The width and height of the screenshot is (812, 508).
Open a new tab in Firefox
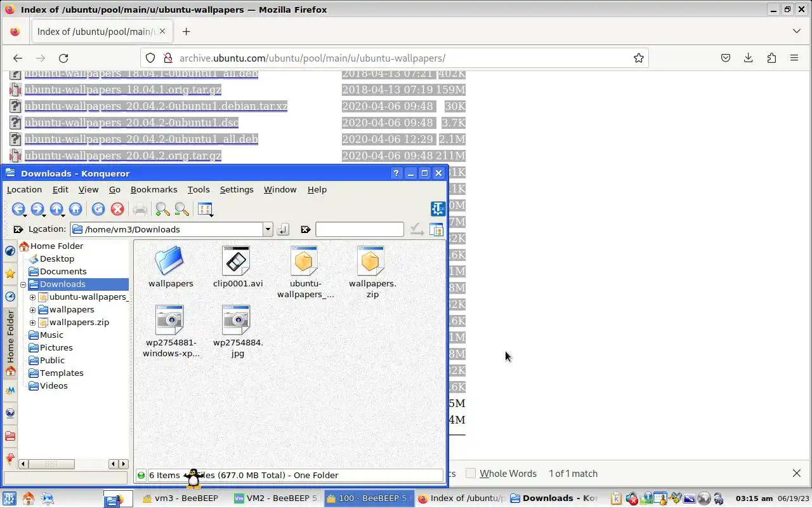pos(186,31)
